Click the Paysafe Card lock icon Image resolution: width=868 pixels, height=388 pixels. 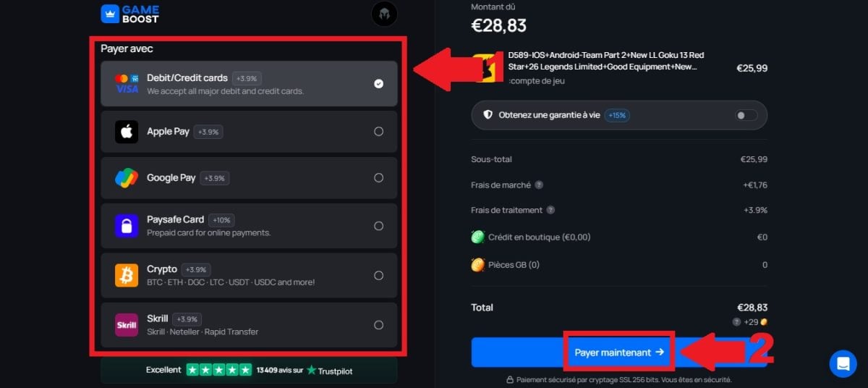(x=127, y=226)
